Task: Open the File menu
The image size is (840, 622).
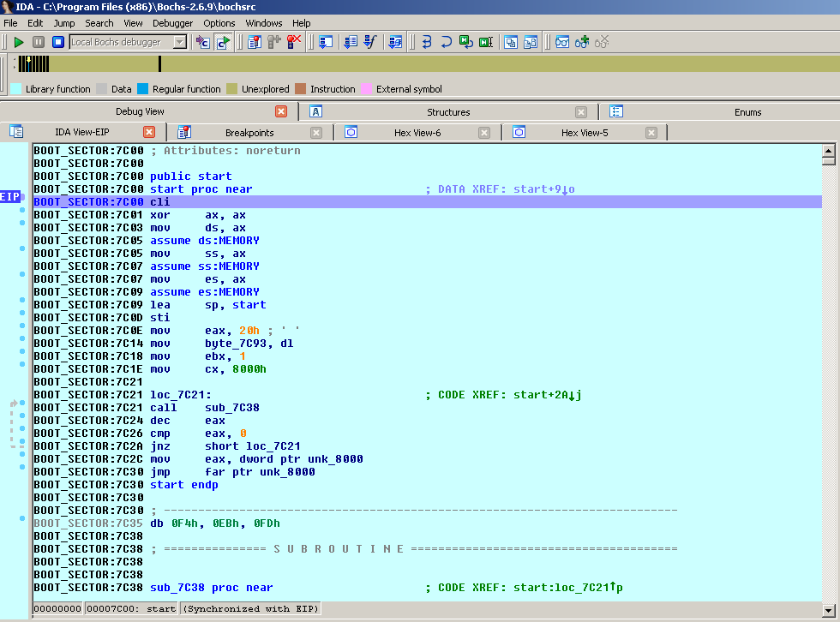Action: (10, 23)
